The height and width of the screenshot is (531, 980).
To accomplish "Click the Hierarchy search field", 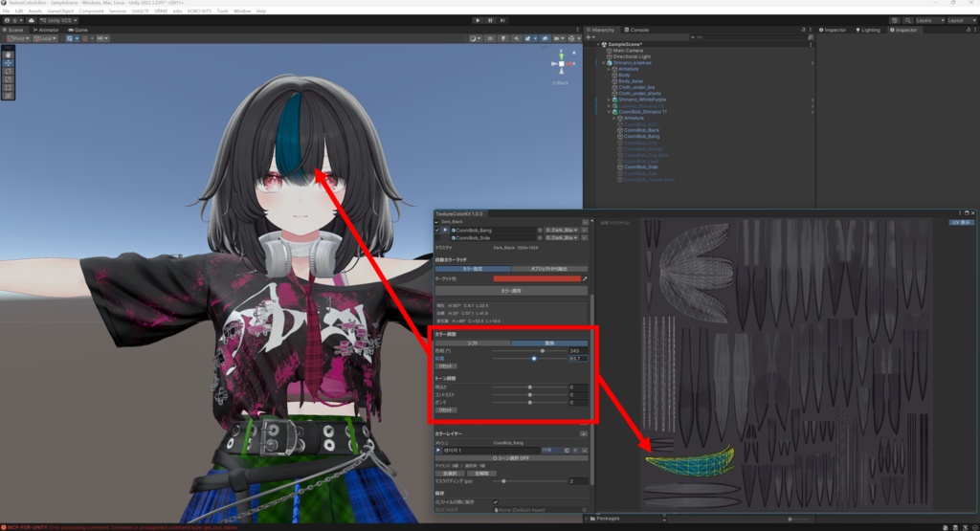I will click(x=746, y=37).
